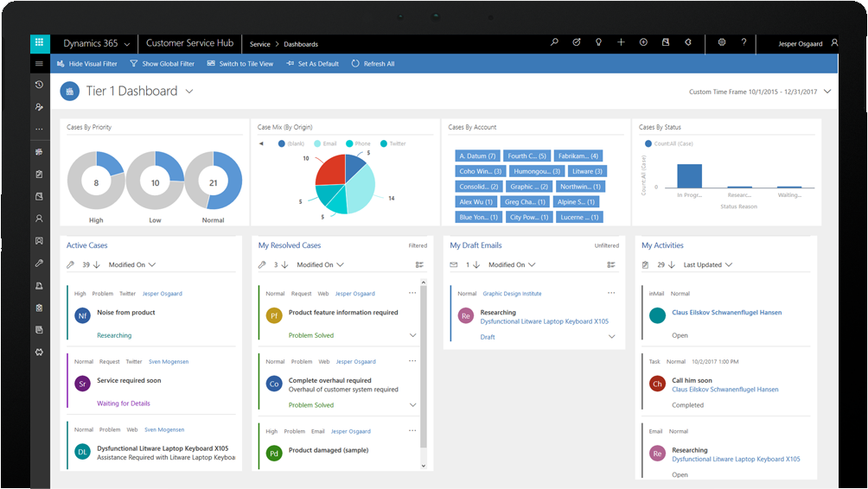Image resolution: width=868 pixels, height=489 pixels.
Task: Open the pinned items icon in sidebar
Action: click(x=39, y=107)
